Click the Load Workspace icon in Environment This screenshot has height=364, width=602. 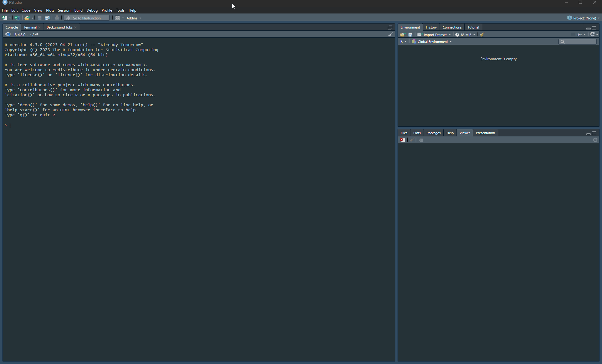(x=403, y=35)
